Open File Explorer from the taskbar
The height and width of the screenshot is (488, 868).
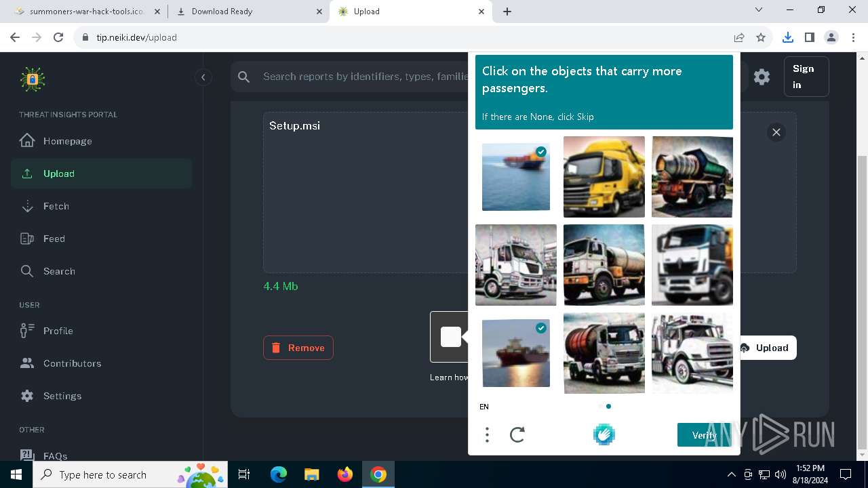pyautogui.click(x=311, y=474)
